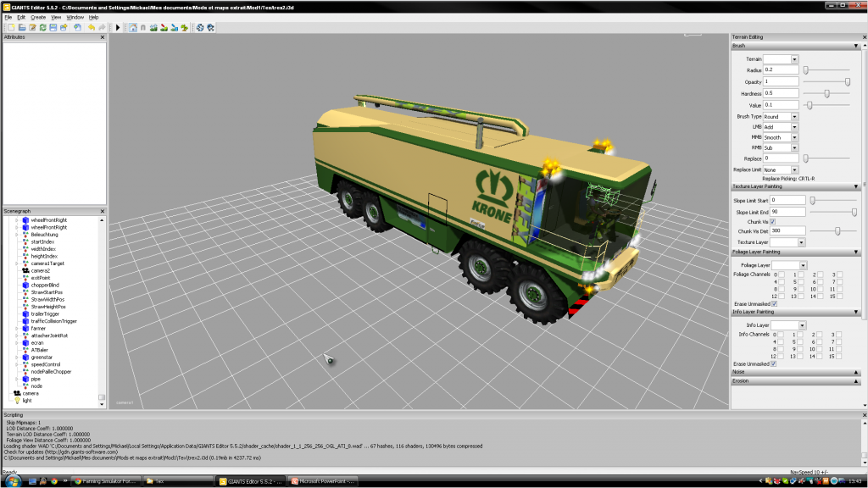Open the Texture Layer dropdown
Viewport: 868px width, 488px height.
tap(801, 242)
